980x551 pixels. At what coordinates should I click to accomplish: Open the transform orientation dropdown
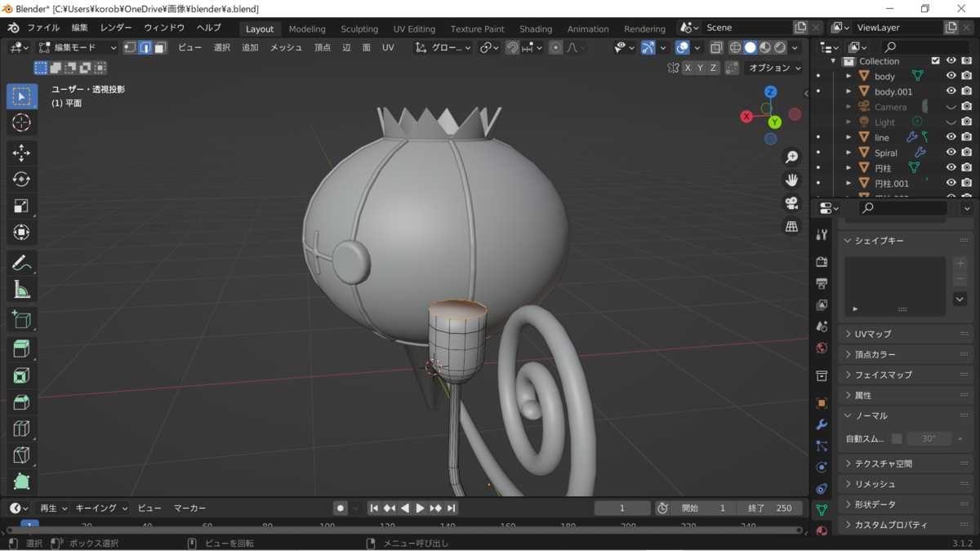click(443, 47)
